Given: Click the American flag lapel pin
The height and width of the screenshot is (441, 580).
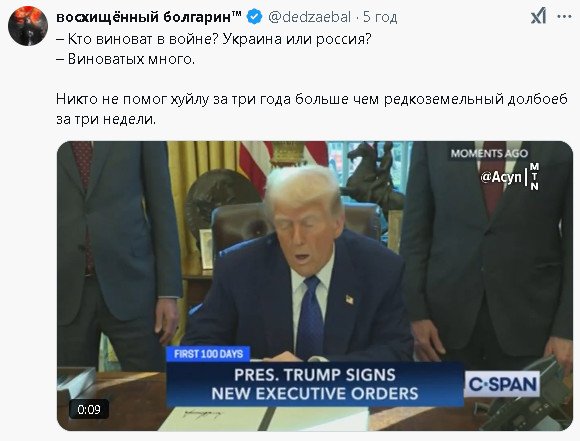Looking at the screenshot, I should (350, 299).
